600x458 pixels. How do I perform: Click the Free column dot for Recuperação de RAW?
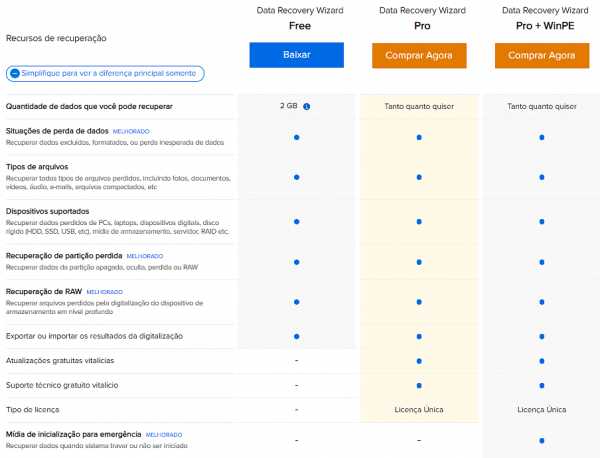click(x=297, y=302)
